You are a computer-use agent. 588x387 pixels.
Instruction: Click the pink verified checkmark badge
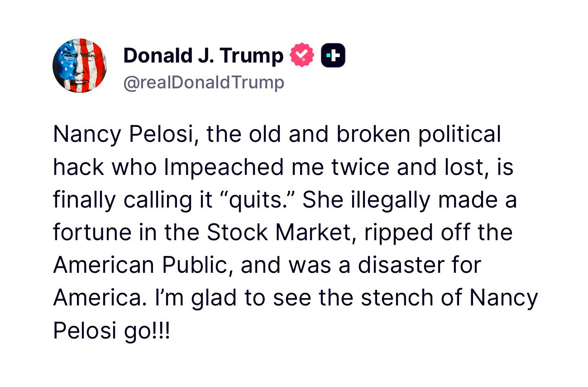[x=301, y=55]
